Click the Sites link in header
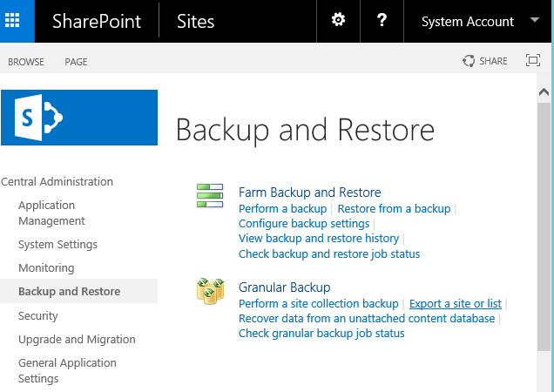 (195, 21)
